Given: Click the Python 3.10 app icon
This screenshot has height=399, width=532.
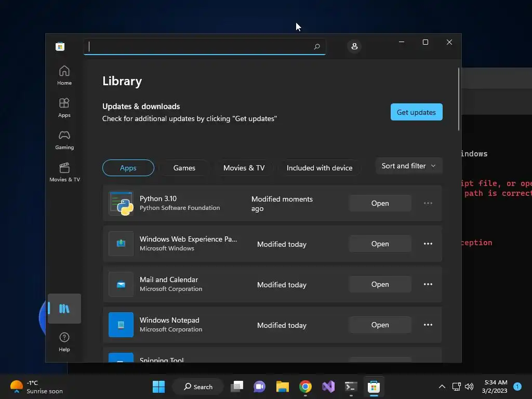Looking at the screenshot, I should pos(121,203).
